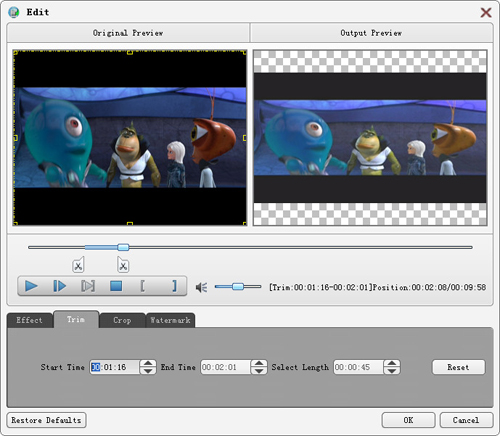Image resolution: width=500 pixels, height=436 pixels.
Task: Increase Select Length with up arrow
Action: coord(392,363)
